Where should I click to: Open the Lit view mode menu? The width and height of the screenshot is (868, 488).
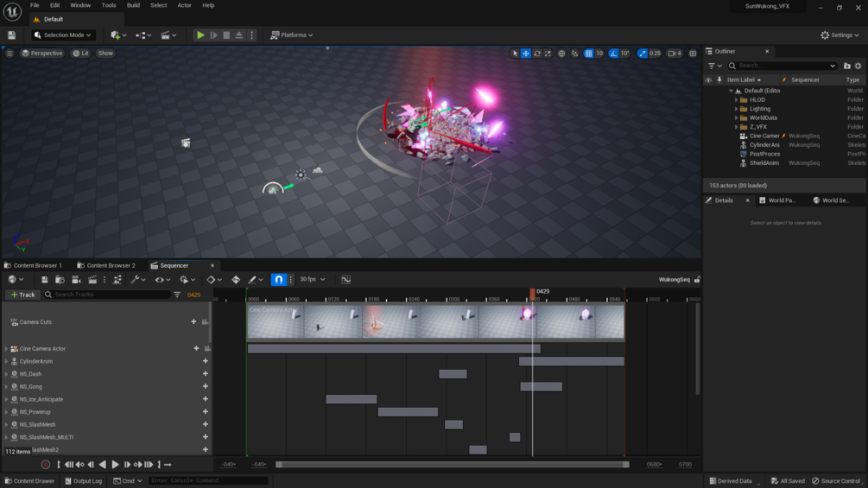point(81,53)
